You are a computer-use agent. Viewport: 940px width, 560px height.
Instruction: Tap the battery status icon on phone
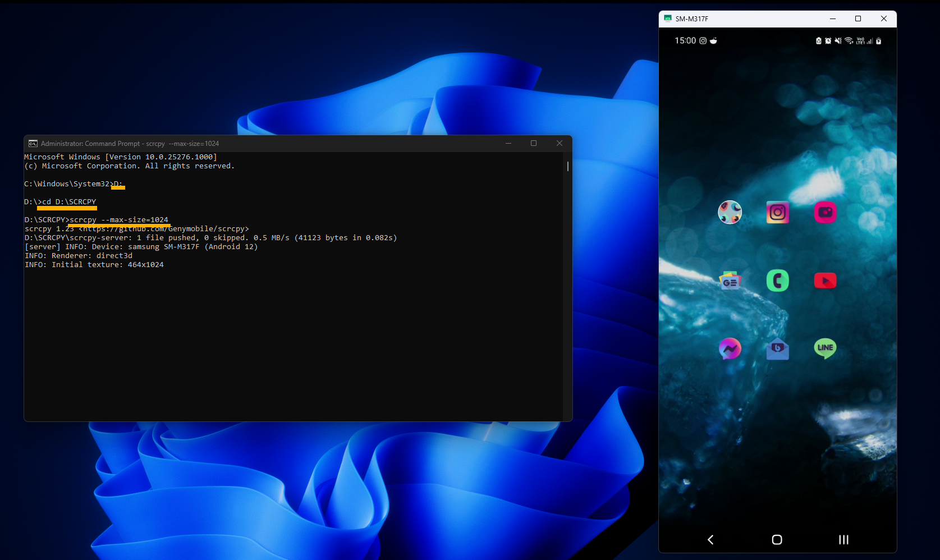click(x=878, y=40)
